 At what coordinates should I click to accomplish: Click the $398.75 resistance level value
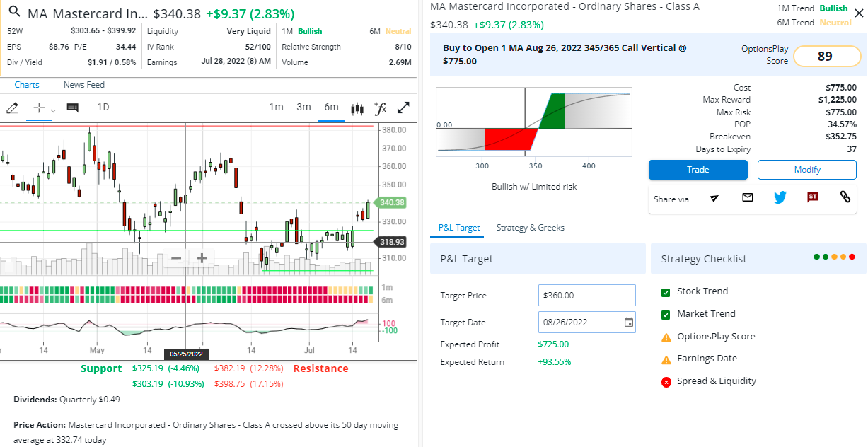(229, 384)
